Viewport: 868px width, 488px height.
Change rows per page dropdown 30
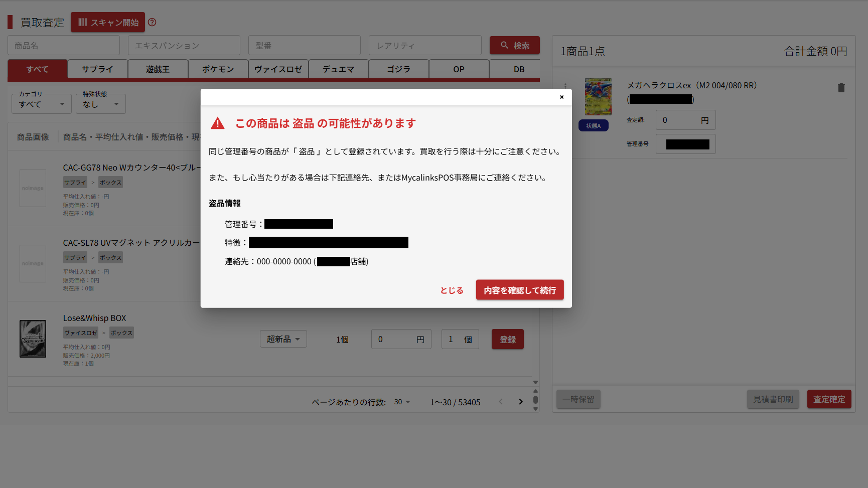(x=402, y=402)
